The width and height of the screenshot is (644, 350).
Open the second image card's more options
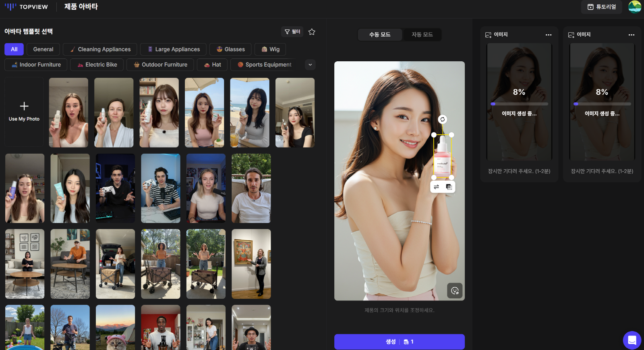(x=632, y=35)
